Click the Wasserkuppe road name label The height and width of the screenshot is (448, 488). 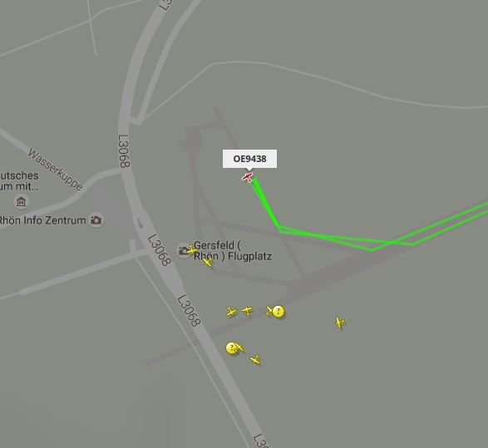pos(56,170)
